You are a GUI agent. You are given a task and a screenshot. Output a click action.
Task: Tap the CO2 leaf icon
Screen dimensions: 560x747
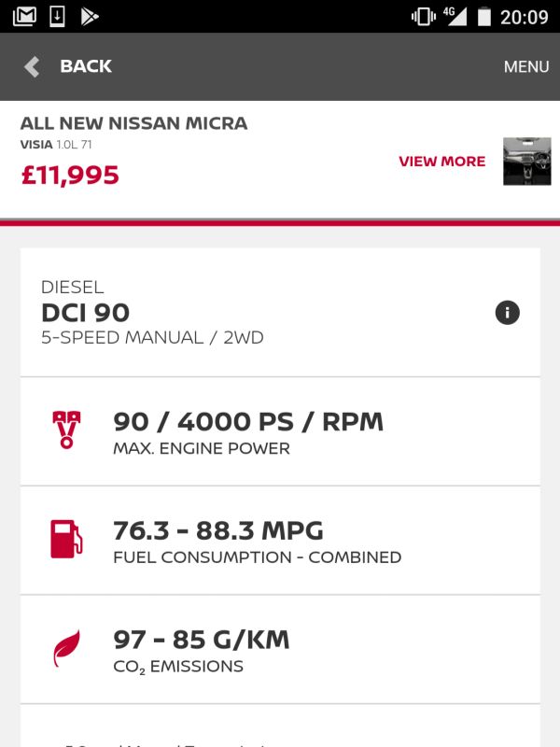tap(66, 648)
